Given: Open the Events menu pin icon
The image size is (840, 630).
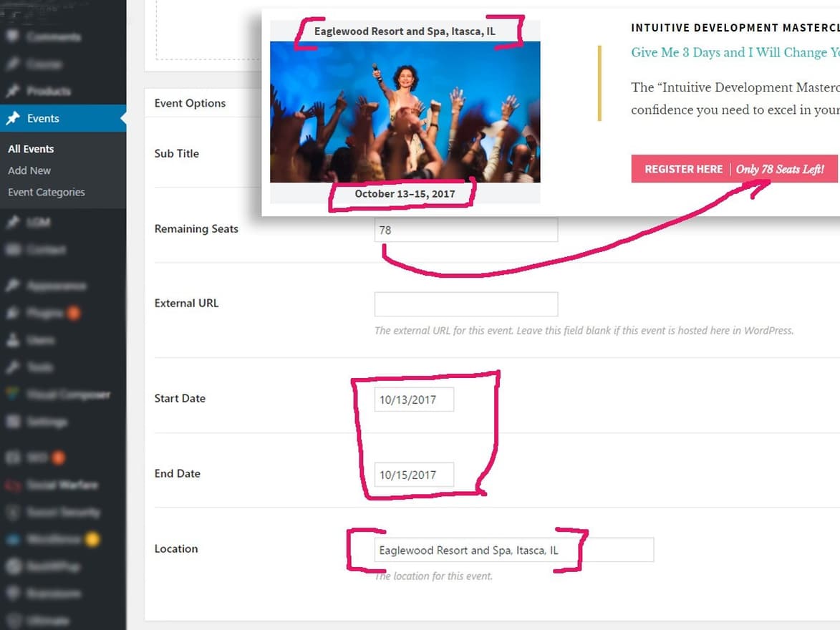Looking at the screenshot, I should [13, 118].
